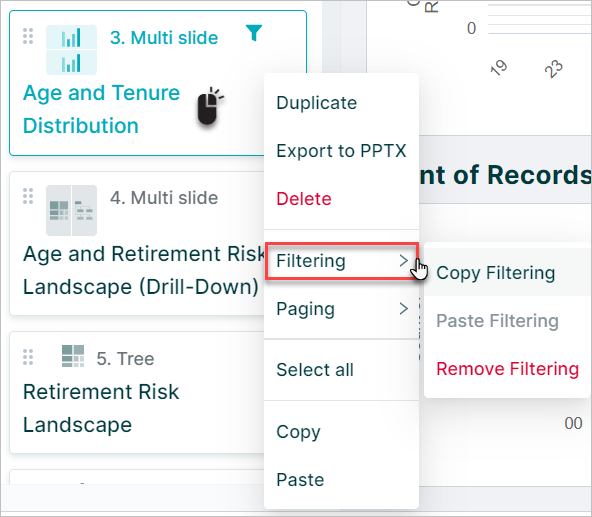Click the slide 4 multi slide thumbnail icon
Image resolution: width=592 pixels, height=517 pixels.
tap(71, 210)
